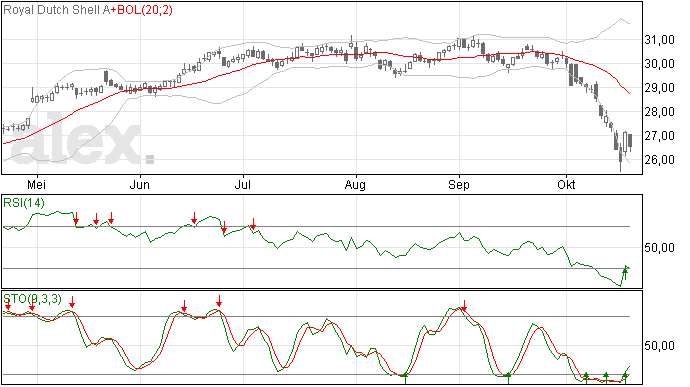Click the 27,00 price axis label

coord(659,136)
